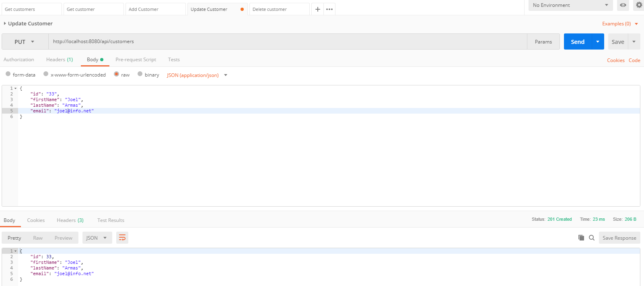The image size is (644, 286).
Task: Switch response view to Raw
Action: tap(38, 238)
